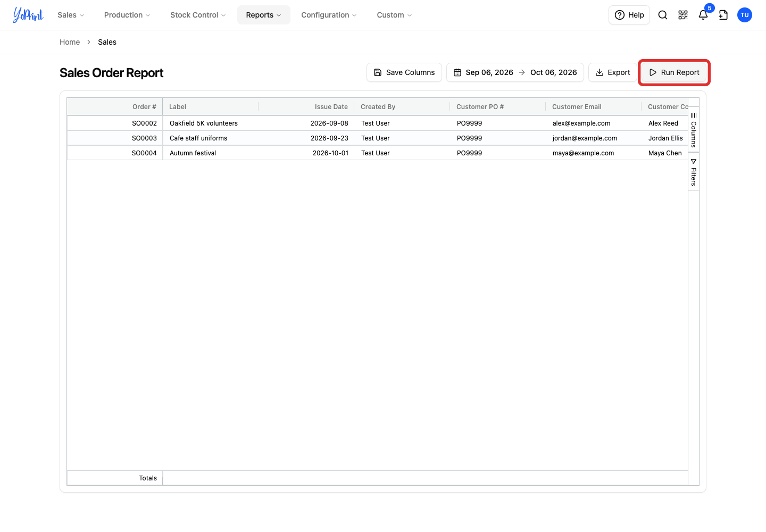Select order SO0003 cell
Screen dimensions: 766x532
click(115, 138)
